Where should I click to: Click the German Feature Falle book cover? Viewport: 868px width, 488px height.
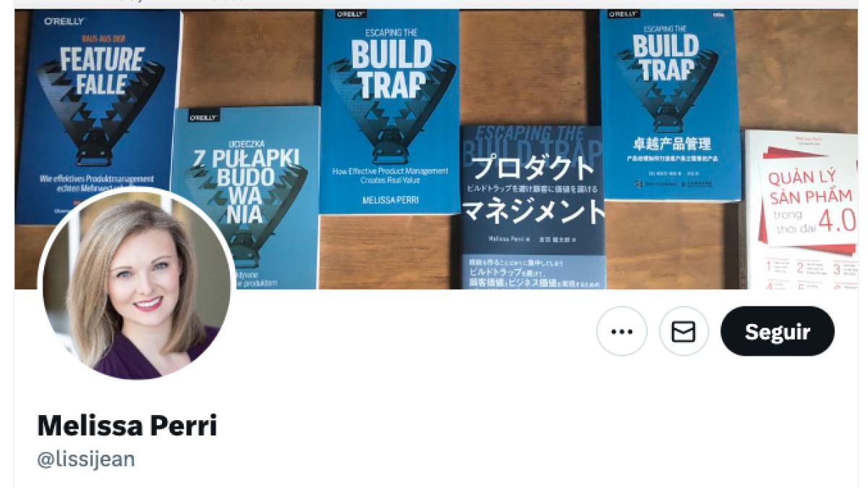click(x=97, y=116)
